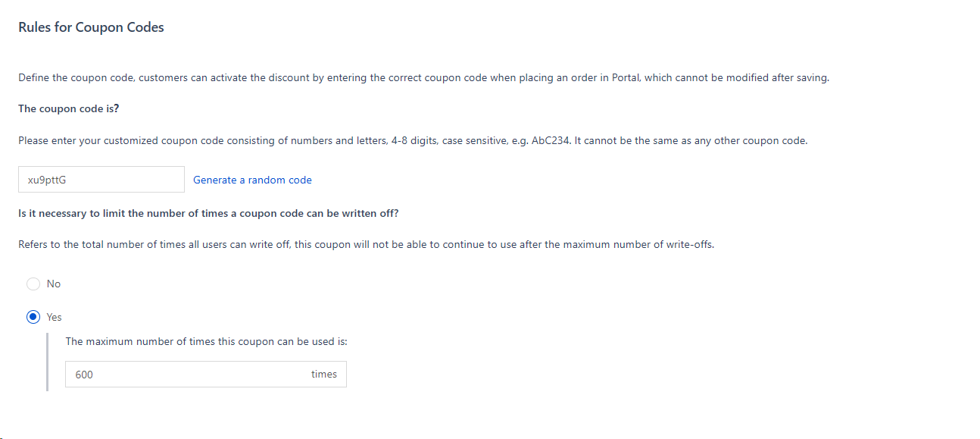The height and width of the screenshot is (439, 980).
Task: Click the "times" unit suffix in the field
Action: 323,375
